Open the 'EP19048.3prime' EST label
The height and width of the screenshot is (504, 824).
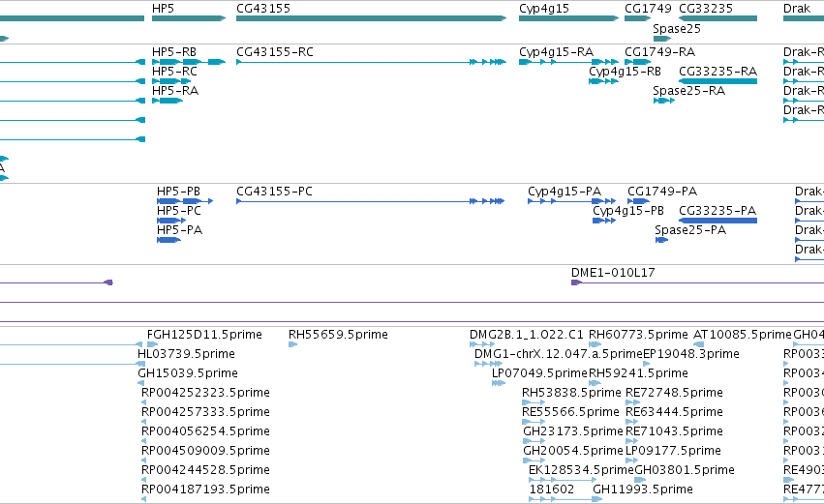[691, 354]
